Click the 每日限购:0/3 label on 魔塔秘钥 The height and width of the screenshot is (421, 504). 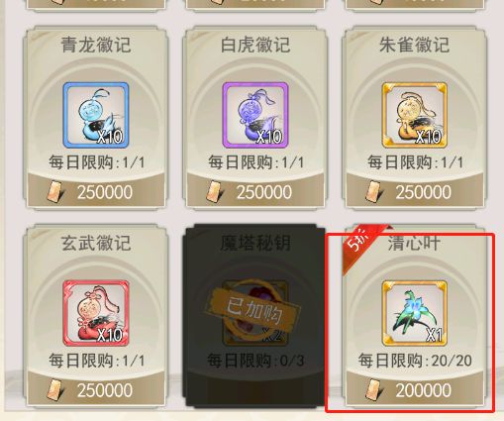point(255,360)
